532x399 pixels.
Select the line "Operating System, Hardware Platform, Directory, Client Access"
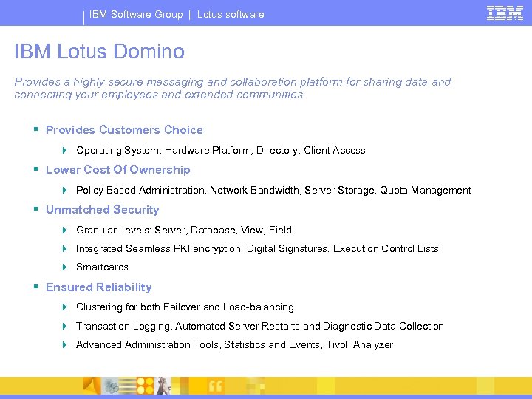tap(220, 150)
